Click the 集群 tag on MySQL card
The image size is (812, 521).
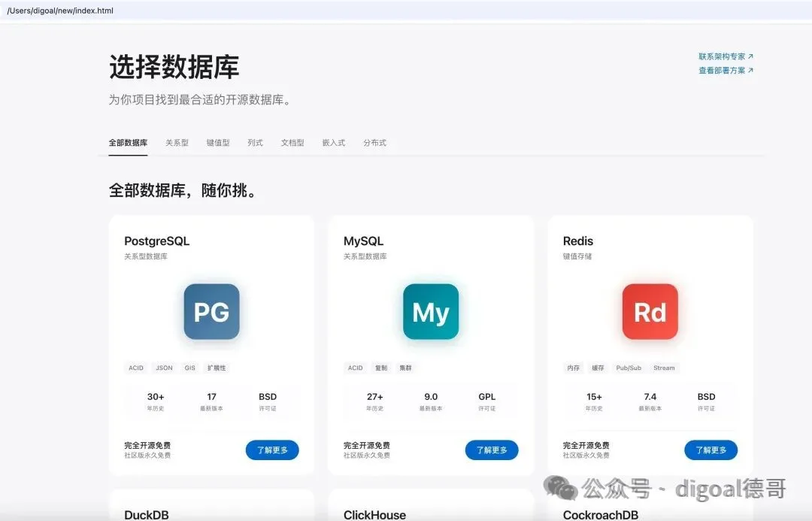coord(405,368)
